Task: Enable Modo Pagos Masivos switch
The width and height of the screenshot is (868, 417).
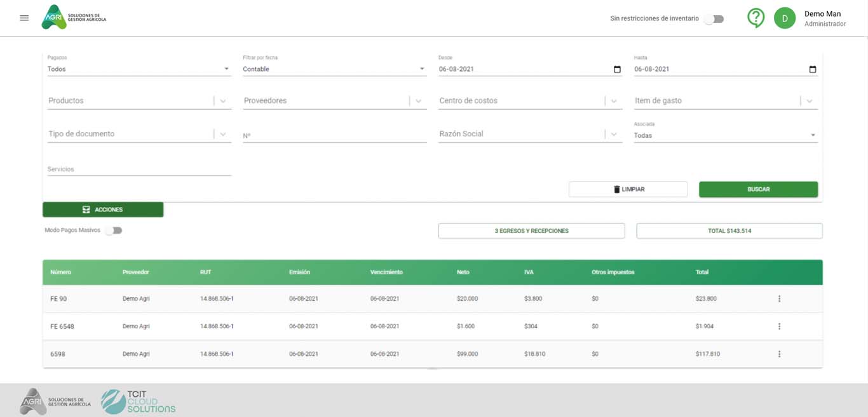Action: click(x=114, y=230)
